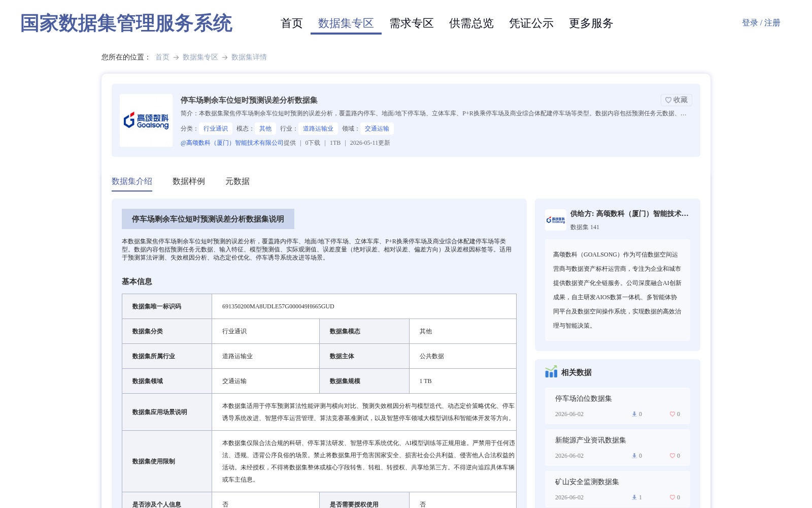Image resolution: width=812 pixels, height=508 pixels.
Task: Click the 是否需要授权使用 label cell
Action: pos(364,501)
